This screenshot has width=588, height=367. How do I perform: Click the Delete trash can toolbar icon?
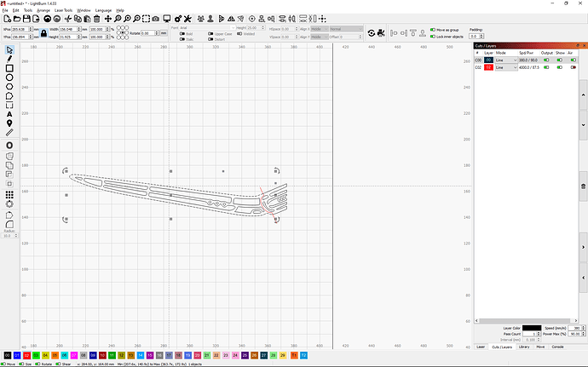click(x=97, y=19)
